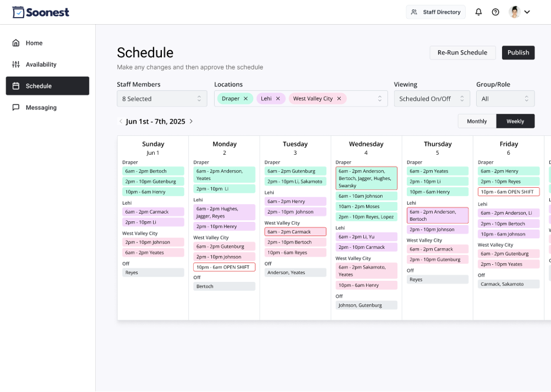The image size is (551, 392).
Task: Select Wednesday 10am - 2pm Moses shift
Action: [x=367, y=207]
